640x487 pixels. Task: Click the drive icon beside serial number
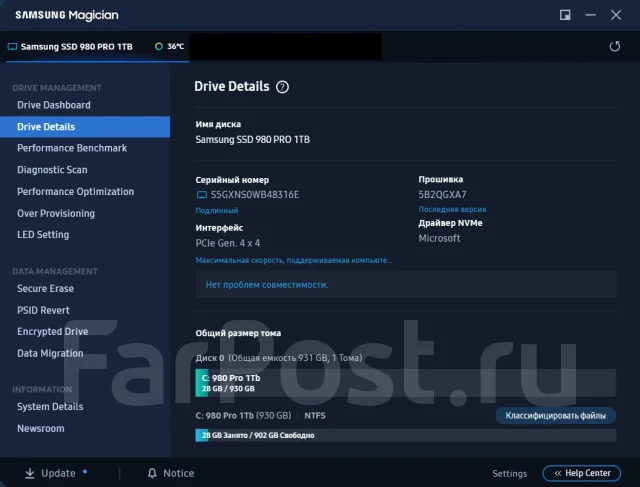[x=202, y=195]
